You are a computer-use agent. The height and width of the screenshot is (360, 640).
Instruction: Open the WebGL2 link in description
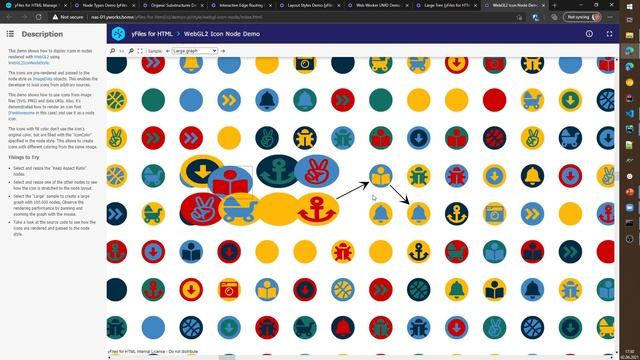[x=41, y=57]
